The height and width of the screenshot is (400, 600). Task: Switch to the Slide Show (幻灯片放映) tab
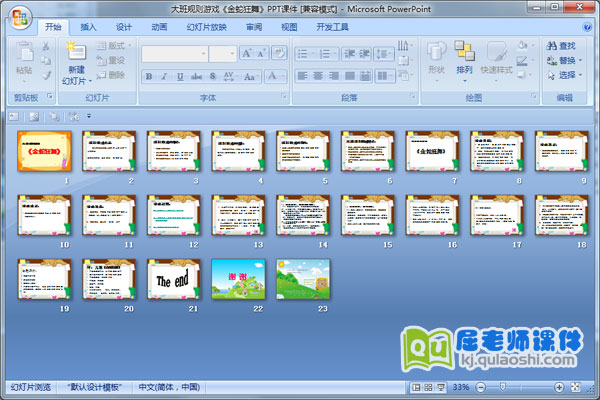coord(207,27)
